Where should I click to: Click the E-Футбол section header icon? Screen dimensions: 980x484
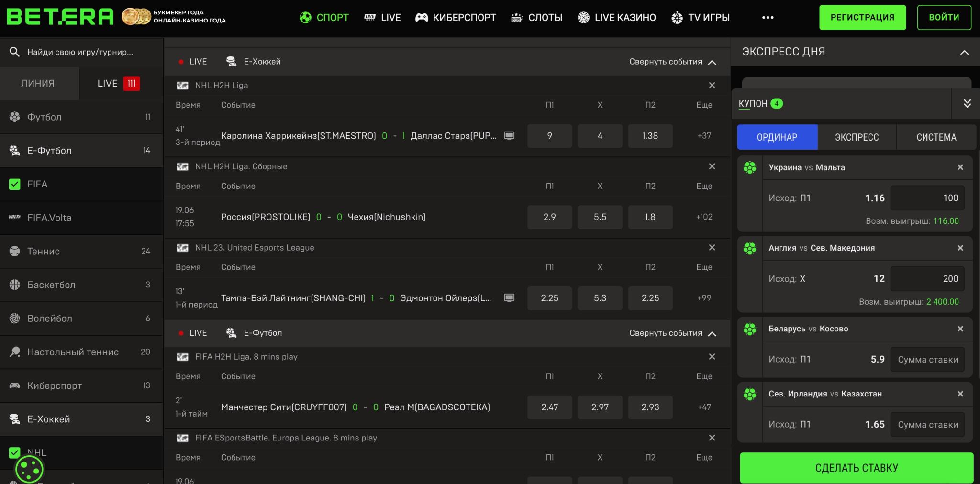(231, 333)
